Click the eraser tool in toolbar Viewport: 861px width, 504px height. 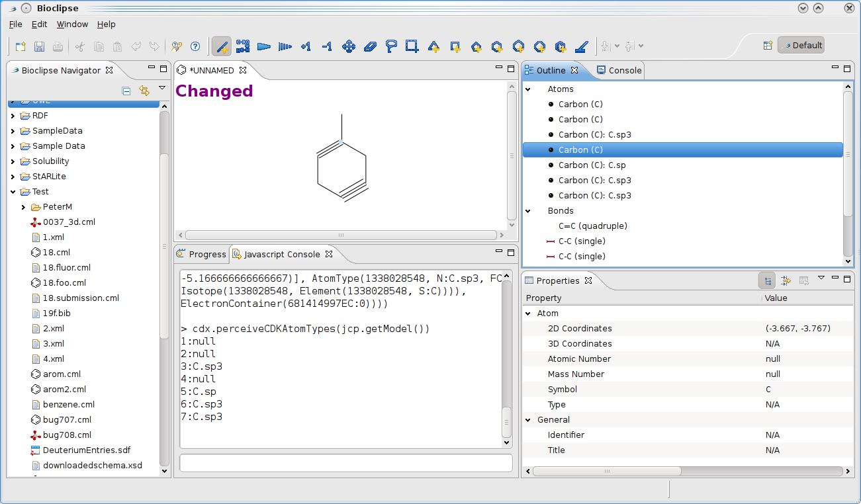click(370, 46)
